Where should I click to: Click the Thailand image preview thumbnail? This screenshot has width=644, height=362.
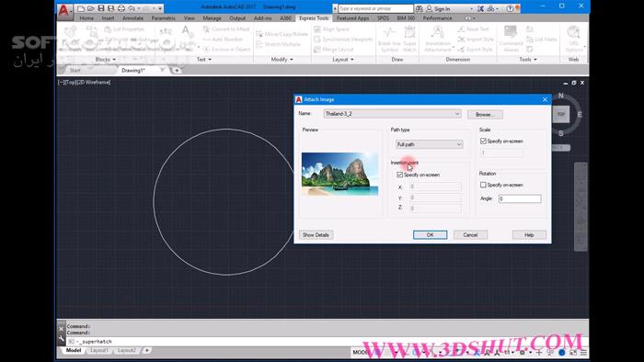[339, 174]
